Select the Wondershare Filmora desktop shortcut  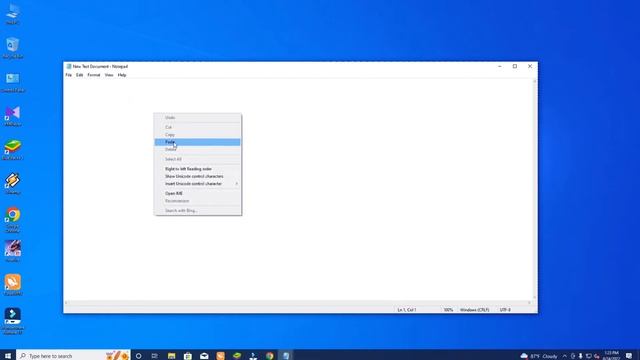pyautogui.click(x=13, y=321)
